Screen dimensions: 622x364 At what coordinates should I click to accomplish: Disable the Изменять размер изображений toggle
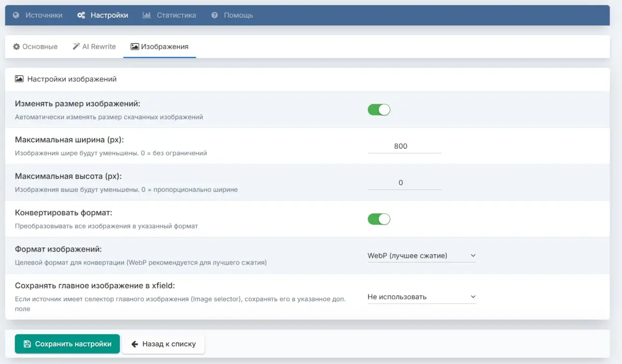point(379,110)
